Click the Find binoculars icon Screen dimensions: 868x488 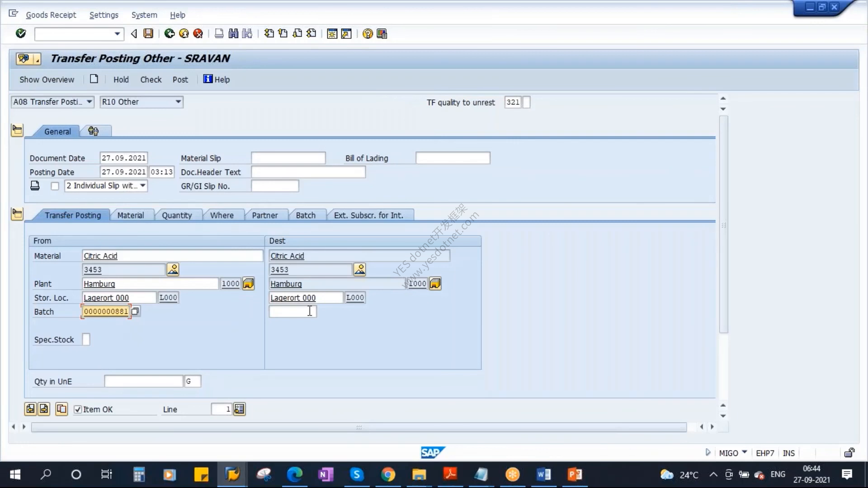coord(233,33)
